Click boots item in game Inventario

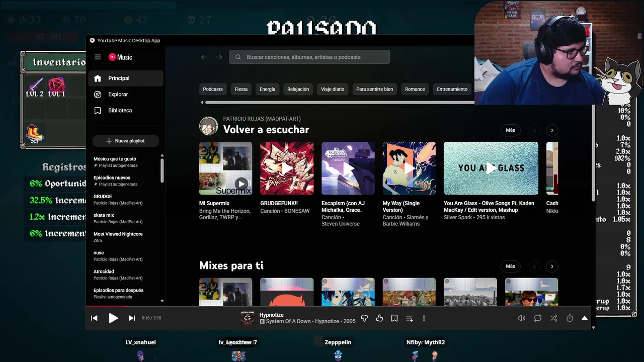point(34,134)
